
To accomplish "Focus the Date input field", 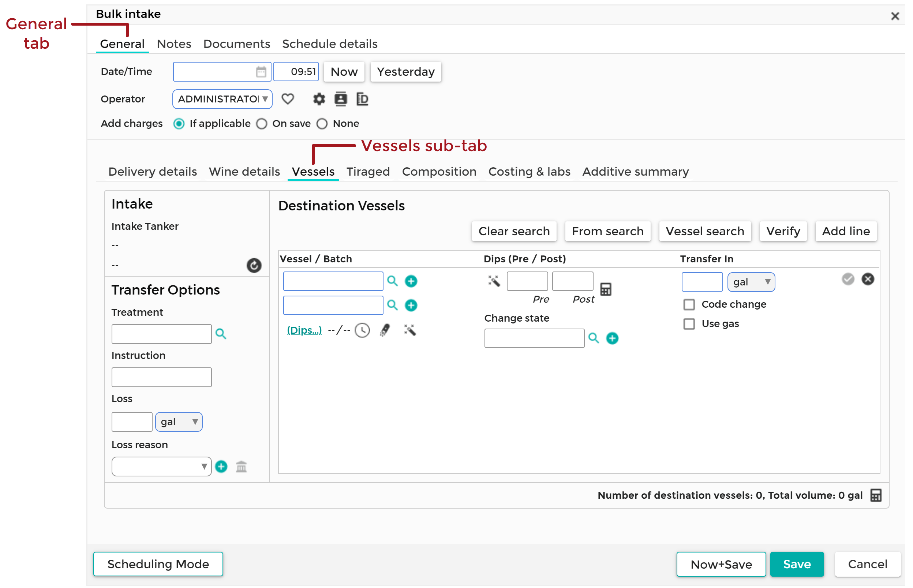I will click(222, 71).
